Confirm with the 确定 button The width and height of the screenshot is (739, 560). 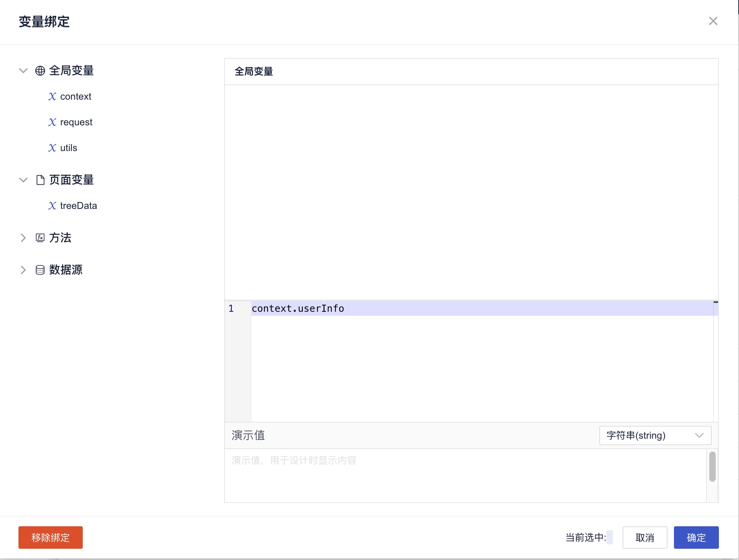(x=696, y=538)
